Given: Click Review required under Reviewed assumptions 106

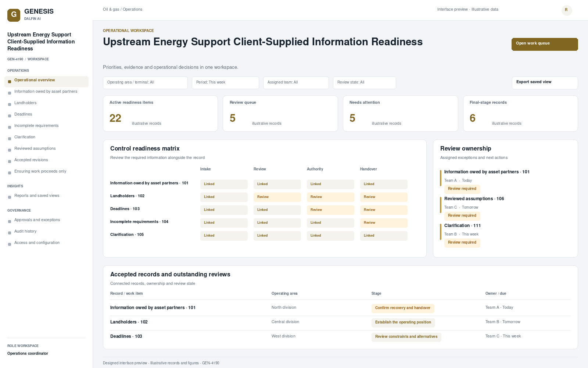Looking at the screenshot, I should (462, 216).
